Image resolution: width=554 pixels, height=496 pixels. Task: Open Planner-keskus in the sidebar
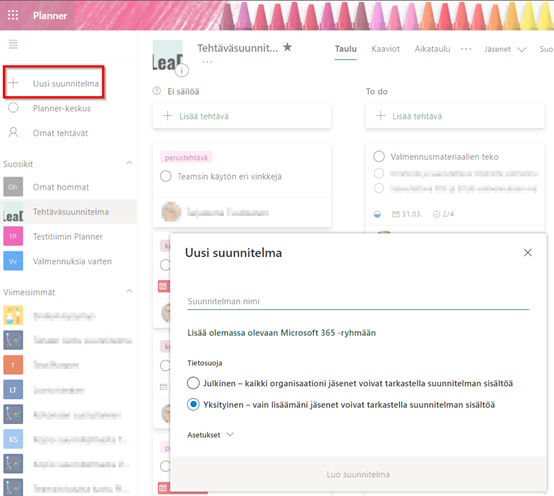(x=61, y=108)
